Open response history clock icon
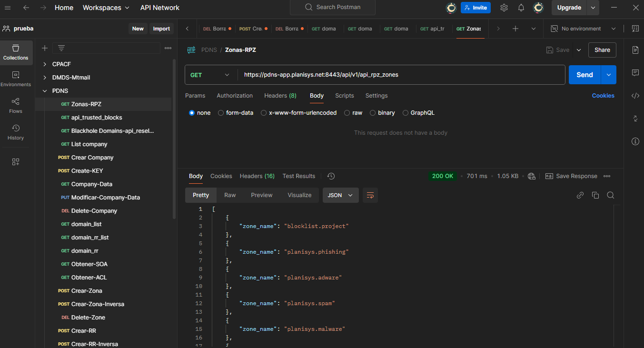Image resolution: width=644 pixels, height=348 pixels. click(331, 176)
